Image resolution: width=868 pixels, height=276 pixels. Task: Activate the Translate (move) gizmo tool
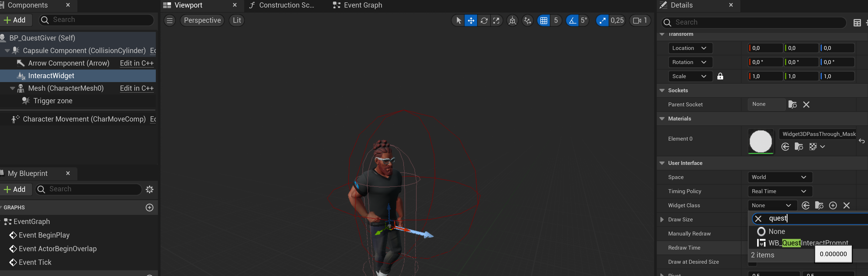point(471,21)
